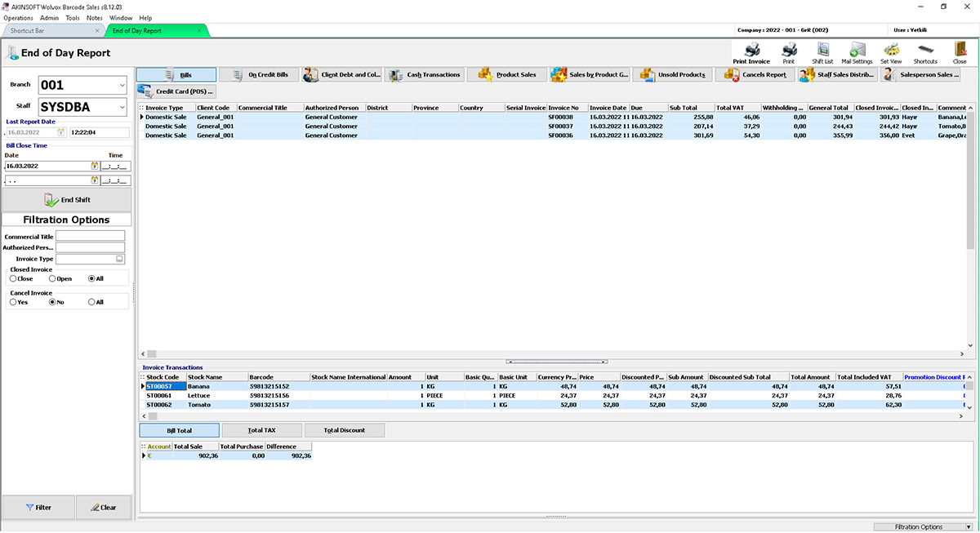Click the Print icon

[x=788, y=53]
